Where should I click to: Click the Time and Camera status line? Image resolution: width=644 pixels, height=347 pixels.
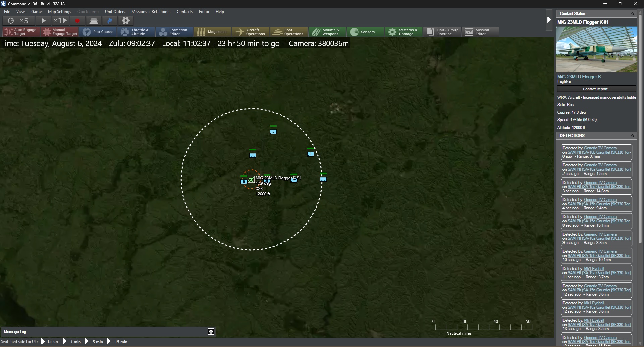pos(175,44)
